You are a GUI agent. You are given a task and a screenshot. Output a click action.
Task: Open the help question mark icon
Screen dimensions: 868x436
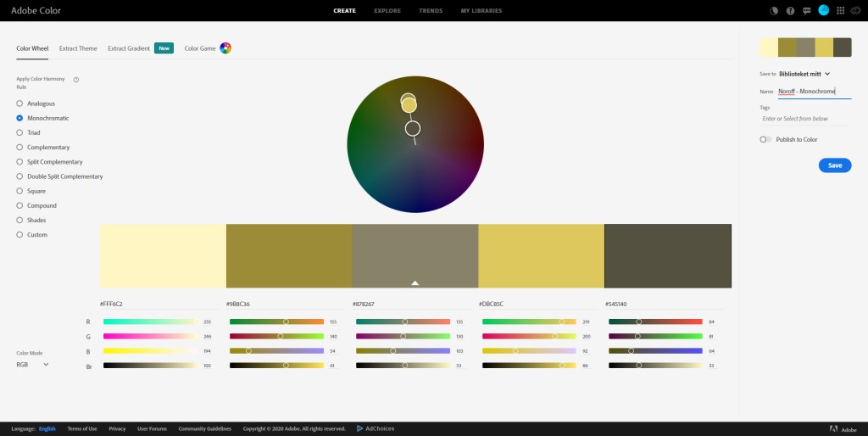click(x=790, y=11)
